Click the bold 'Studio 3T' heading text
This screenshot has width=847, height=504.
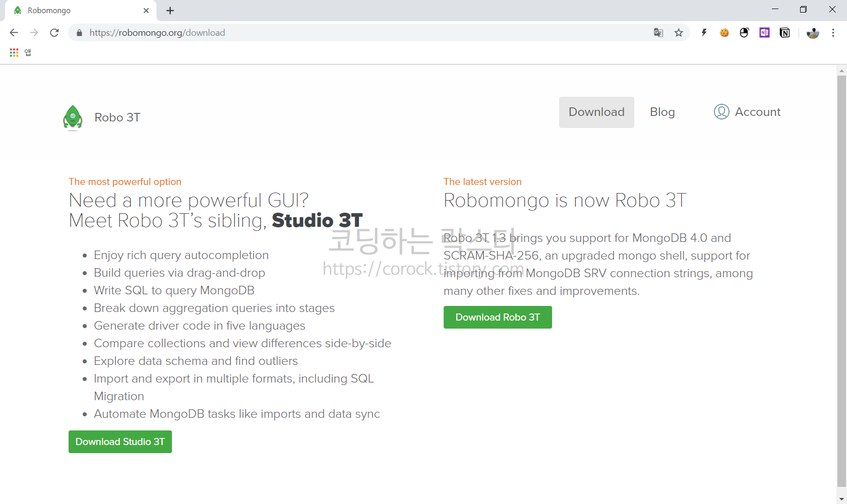317,221
